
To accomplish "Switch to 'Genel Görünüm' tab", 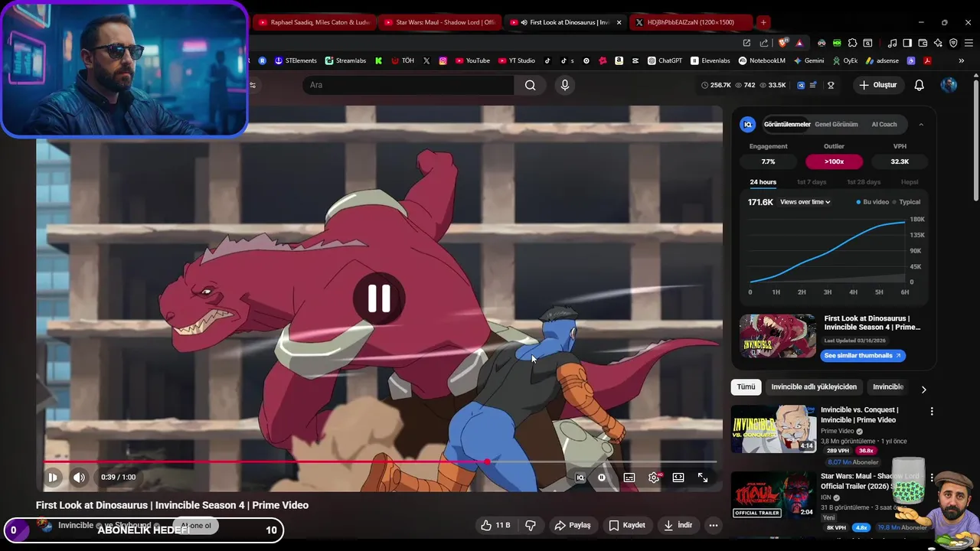I will click(836, 124).
